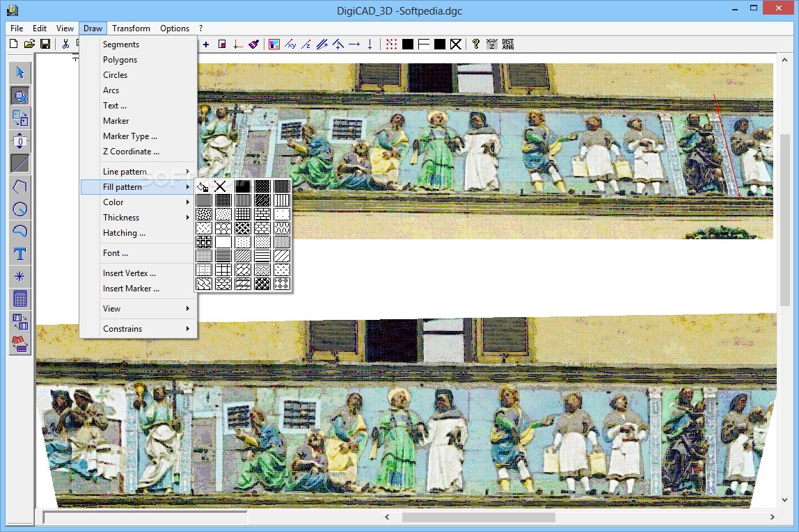This screenshot has height=532, width=799.
Task: Open the Color submenu
Action: (139, 202)
